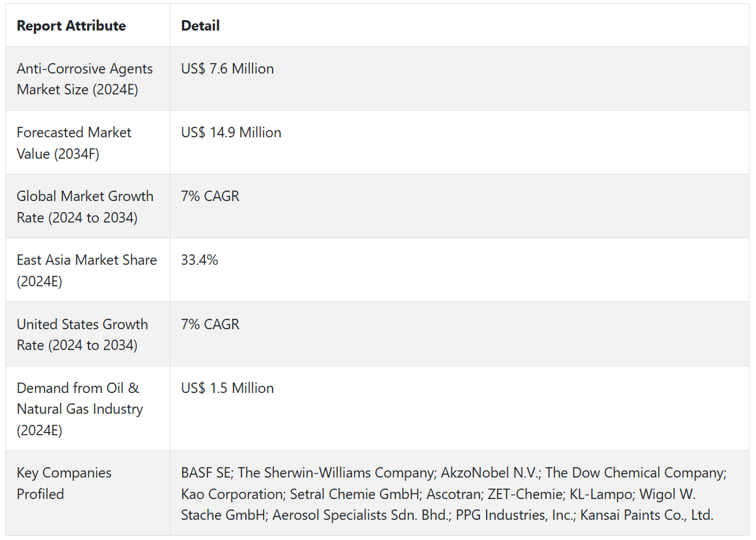Click the Kansai Paints Co., Ltd. name
Screen dimensions: 756x540
tap(647, 515)
